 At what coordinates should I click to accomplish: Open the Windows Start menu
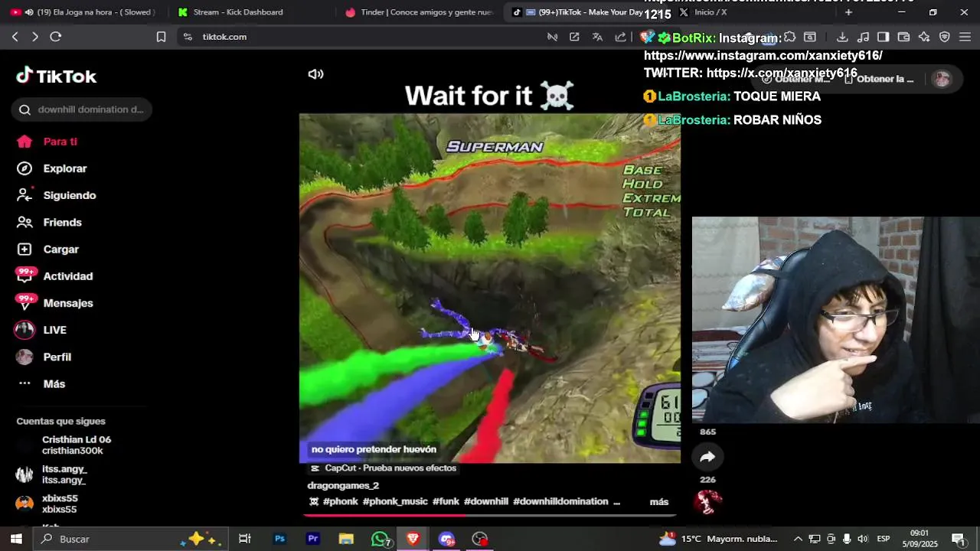[x=16, y=539]
